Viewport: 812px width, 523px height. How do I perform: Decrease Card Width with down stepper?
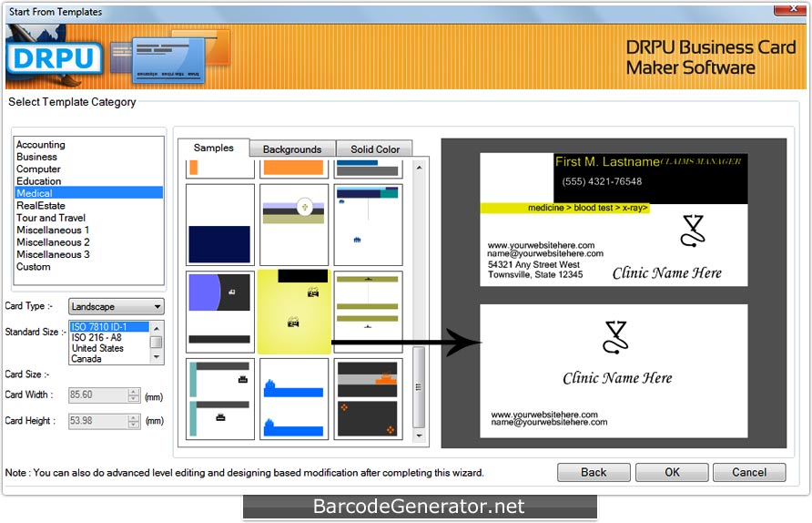click(x=134, y=398)
